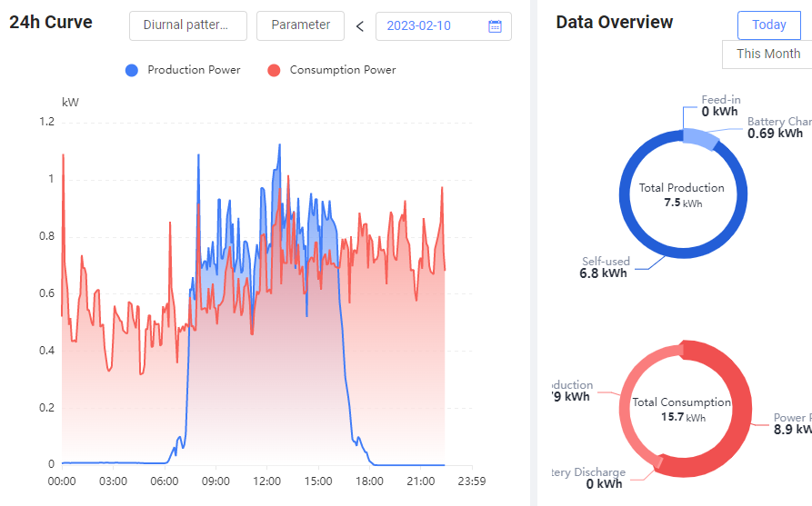Screen dimensions: 812x506
Task: Go to previous day with left arrow
Action: [x=360, y=26]
